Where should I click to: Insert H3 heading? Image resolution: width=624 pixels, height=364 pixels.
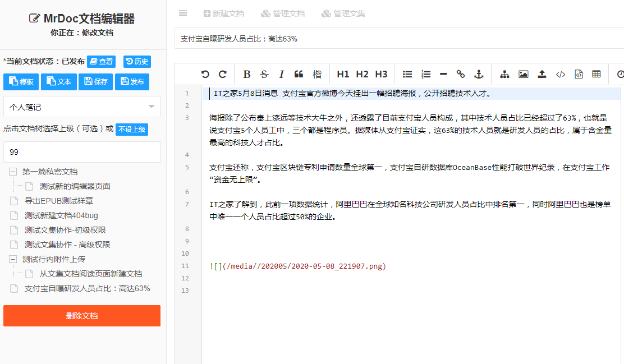(381, 74)
